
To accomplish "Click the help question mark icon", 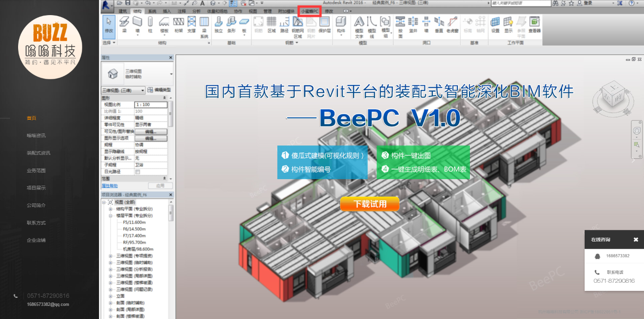I will pyautogui.click(x=631, y=3).
